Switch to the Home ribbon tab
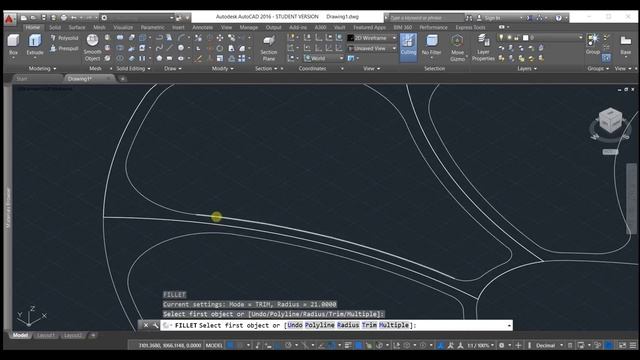The height and width of the screenshot is (360, 640). [x=33, y=27]
